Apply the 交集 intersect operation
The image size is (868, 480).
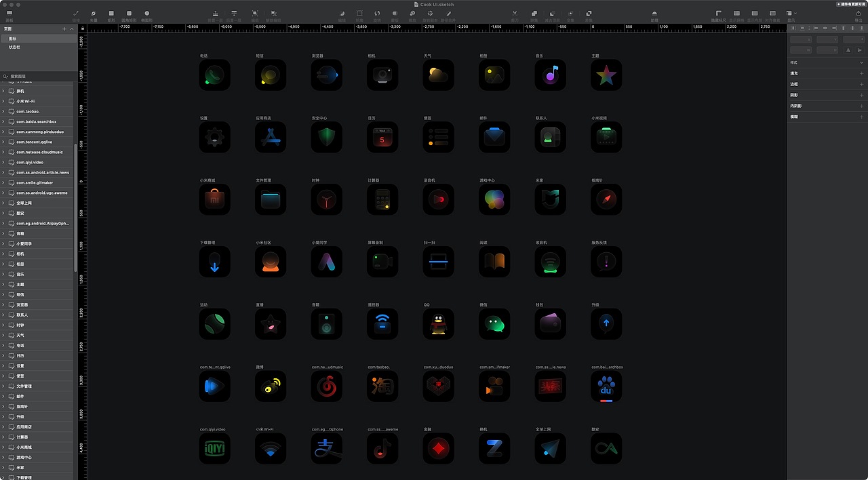tap(571, 13)
